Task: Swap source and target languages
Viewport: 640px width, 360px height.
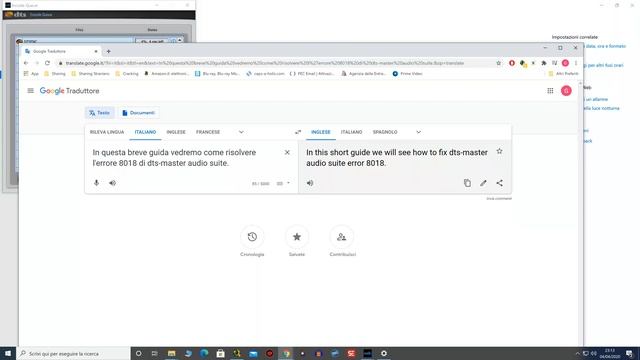Action: point(298,132)
